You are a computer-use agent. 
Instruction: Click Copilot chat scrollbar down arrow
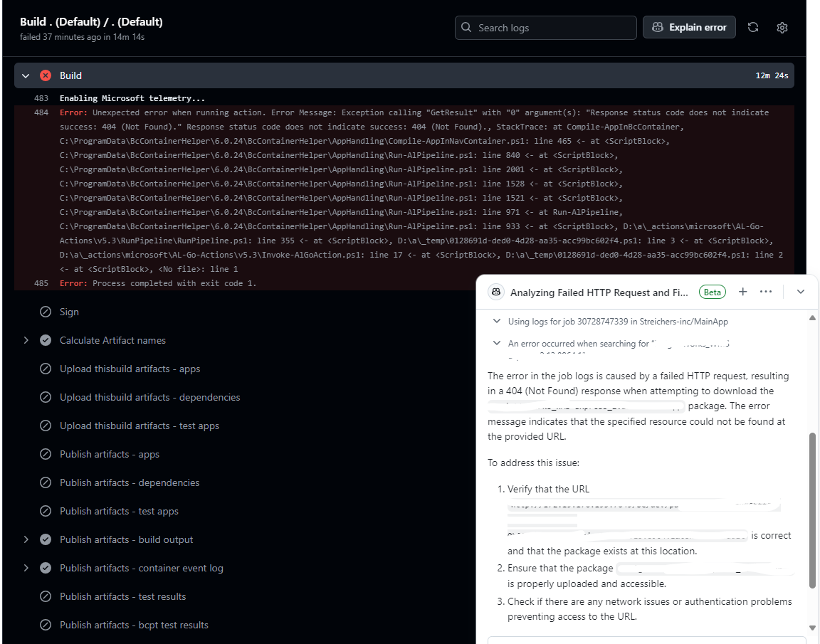[x=812, y=628]
